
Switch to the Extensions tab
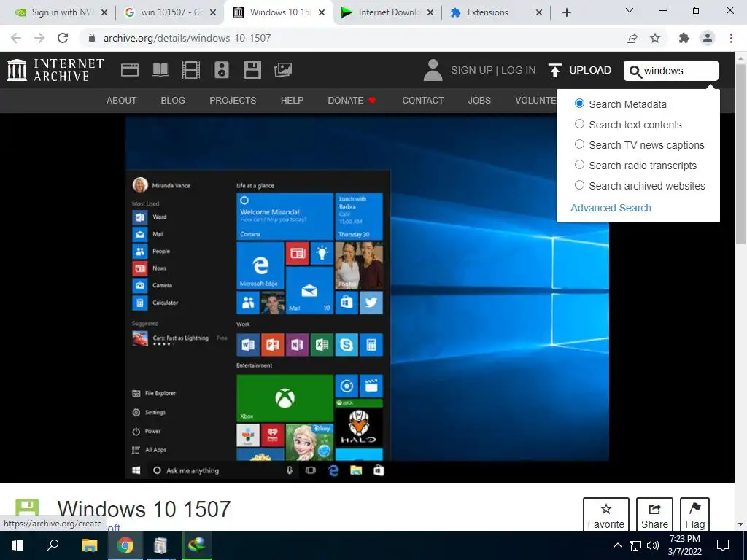tap(496, 12)
